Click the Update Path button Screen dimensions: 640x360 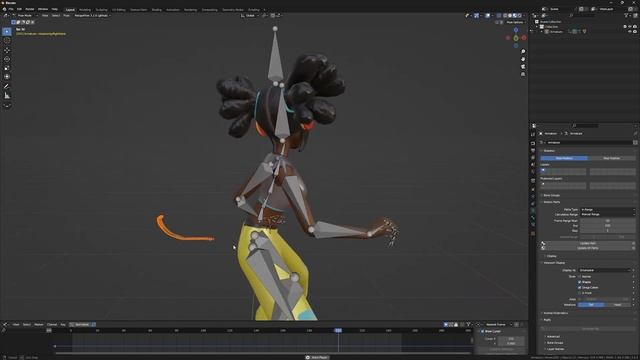coord(588,243)
